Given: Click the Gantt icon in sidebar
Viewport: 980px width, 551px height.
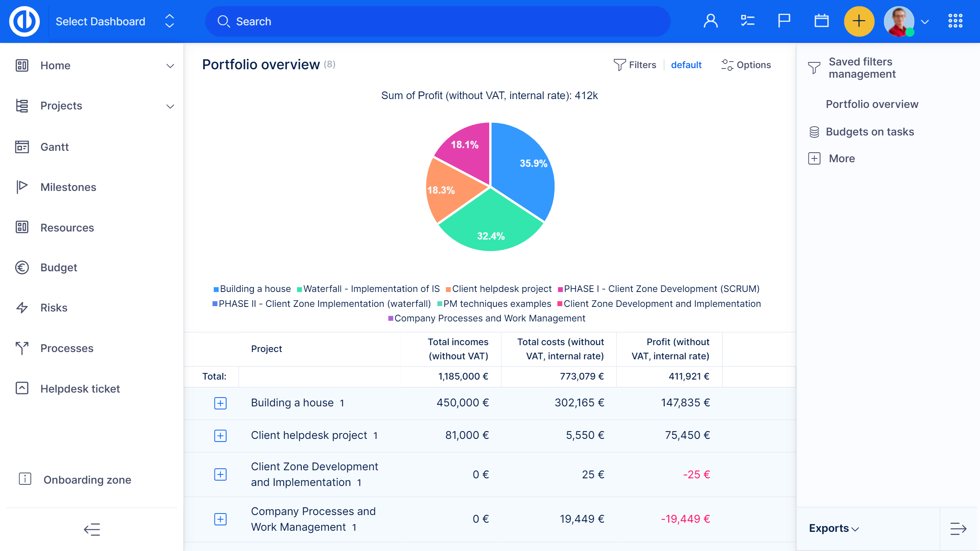Looking at the screenshot, I should point(21,147).
